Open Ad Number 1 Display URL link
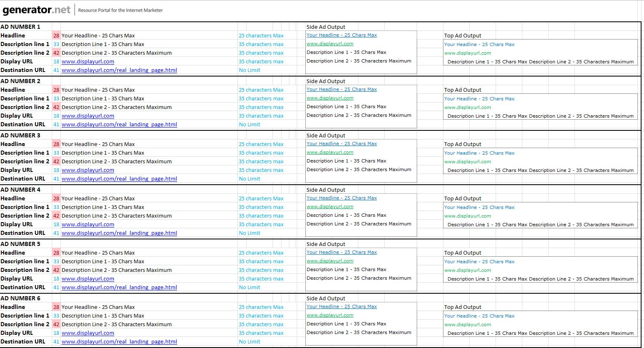The image size is (644, 348). (x=88, y=61)
